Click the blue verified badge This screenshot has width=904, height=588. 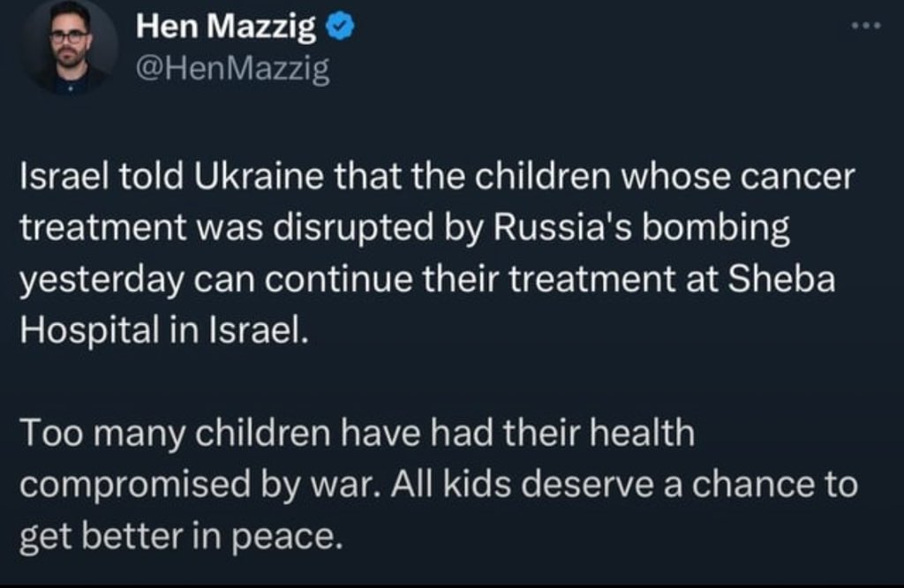click(x=339, y=31)
